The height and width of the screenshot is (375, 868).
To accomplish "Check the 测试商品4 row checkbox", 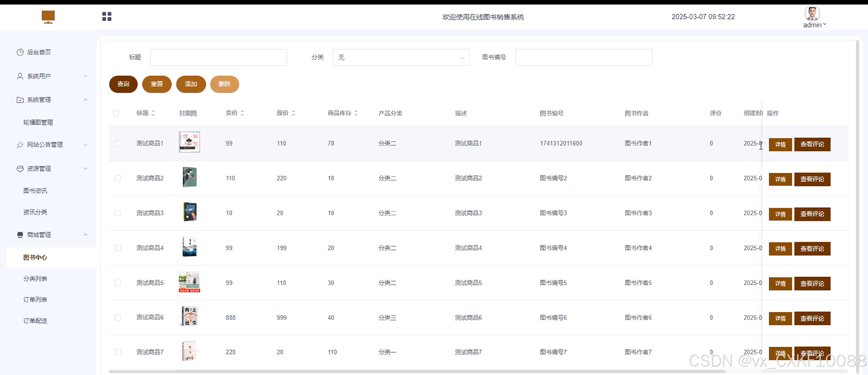I will [x=118, y=248].
